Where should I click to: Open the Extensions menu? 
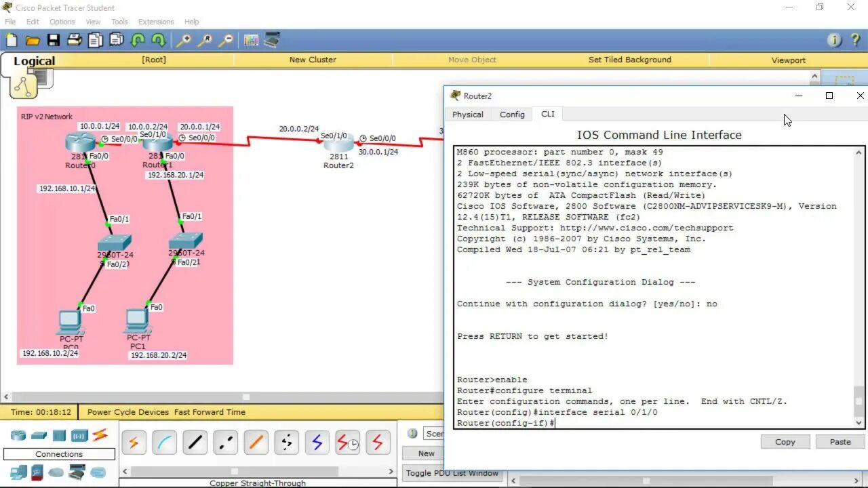coord(156,22)
